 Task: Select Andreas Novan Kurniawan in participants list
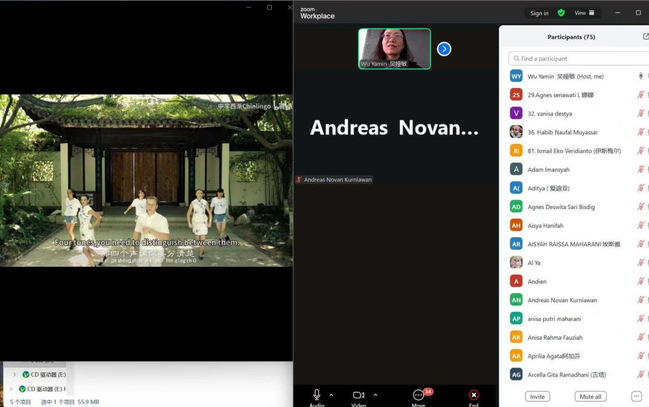(x=561, y=300)
